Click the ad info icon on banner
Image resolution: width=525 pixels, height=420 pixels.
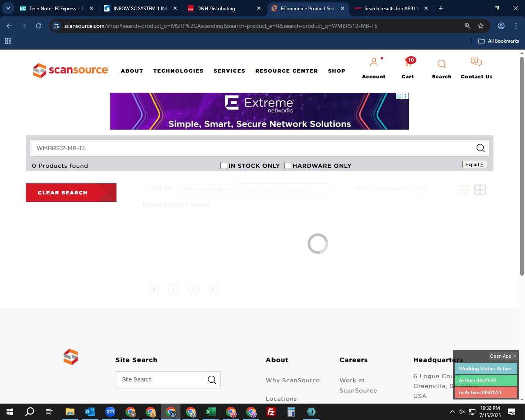(x=399, y=96)
